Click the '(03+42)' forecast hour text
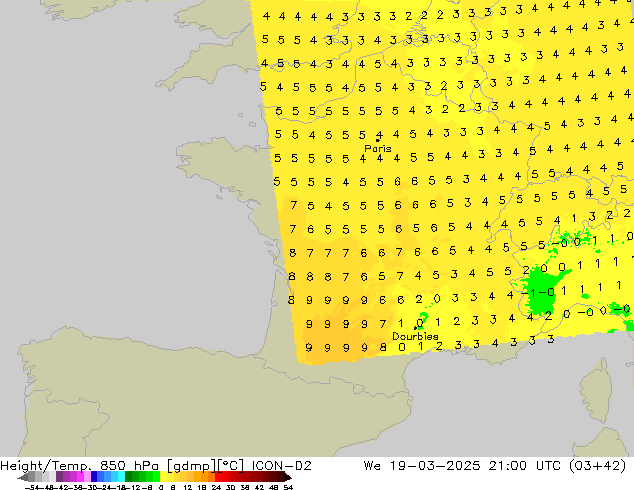This screenshot has width=634, height=490. point(598,466)
